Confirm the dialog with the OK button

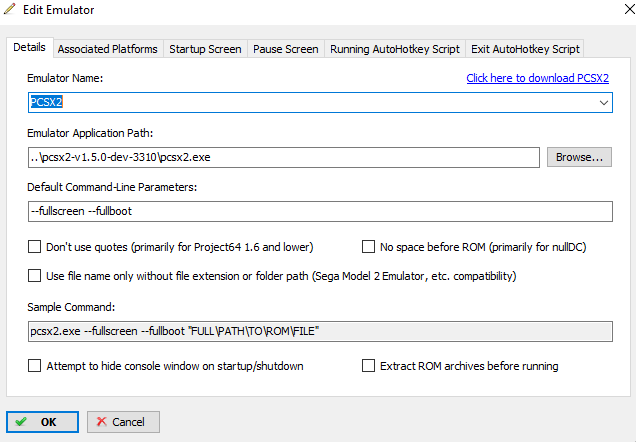pyautogui.click(x=43, y=422)
